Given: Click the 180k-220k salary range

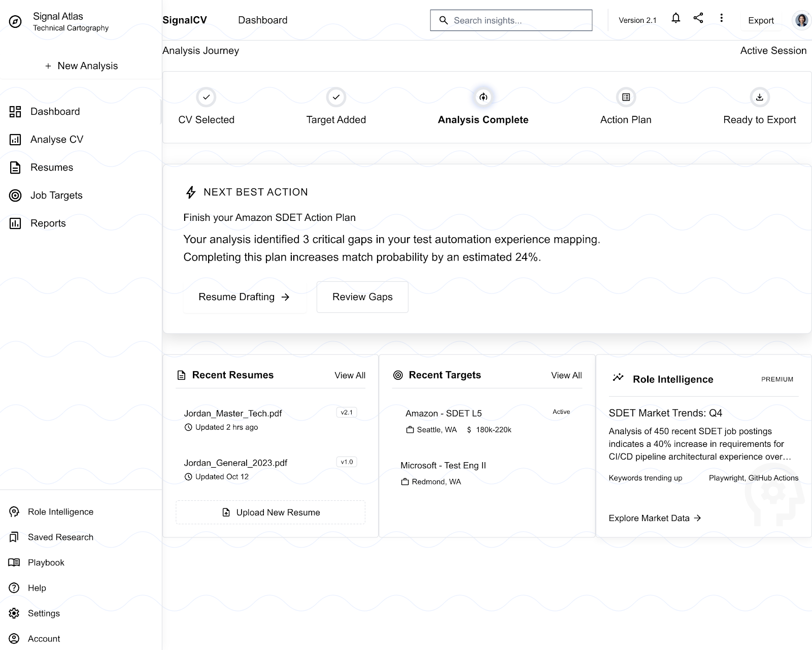Looking at the screenshot, I should point(493,430).
